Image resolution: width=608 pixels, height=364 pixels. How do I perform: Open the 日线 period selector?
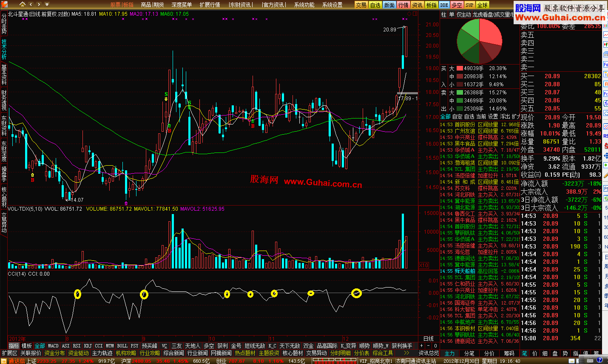429,339
